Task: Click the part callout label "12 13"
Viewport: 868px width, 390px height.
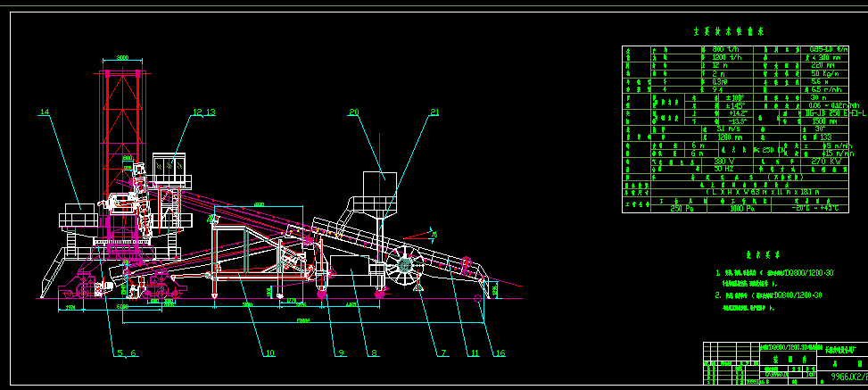Action: [x=203, y=112]
